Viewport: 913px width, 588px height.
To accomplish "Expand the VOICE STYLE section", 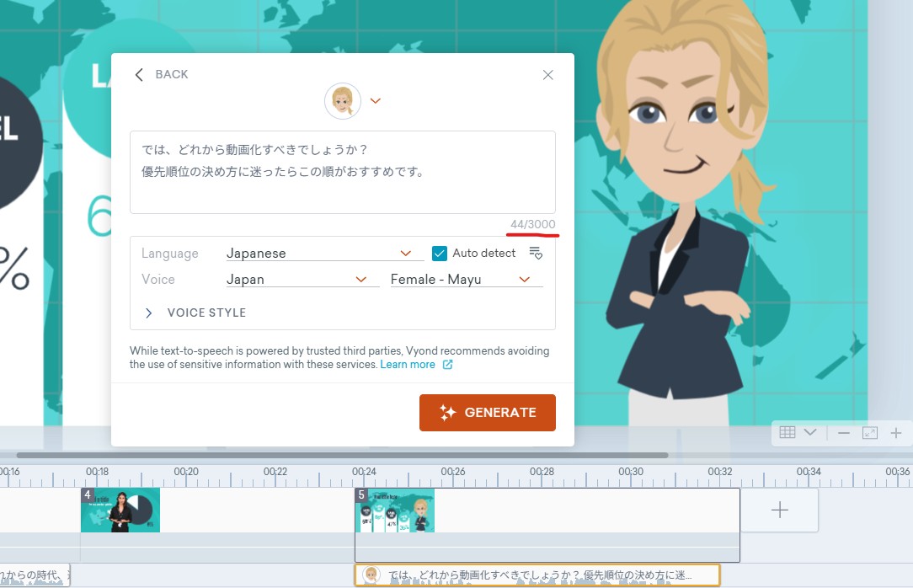I will coord(197,313).
